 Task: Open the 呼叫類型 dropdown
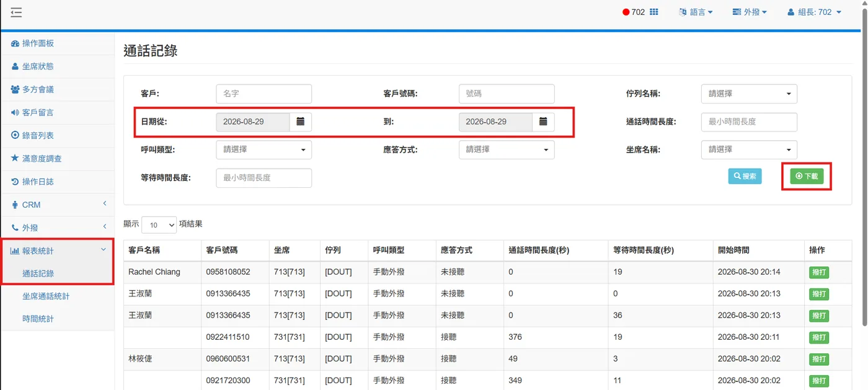[263, 149]
